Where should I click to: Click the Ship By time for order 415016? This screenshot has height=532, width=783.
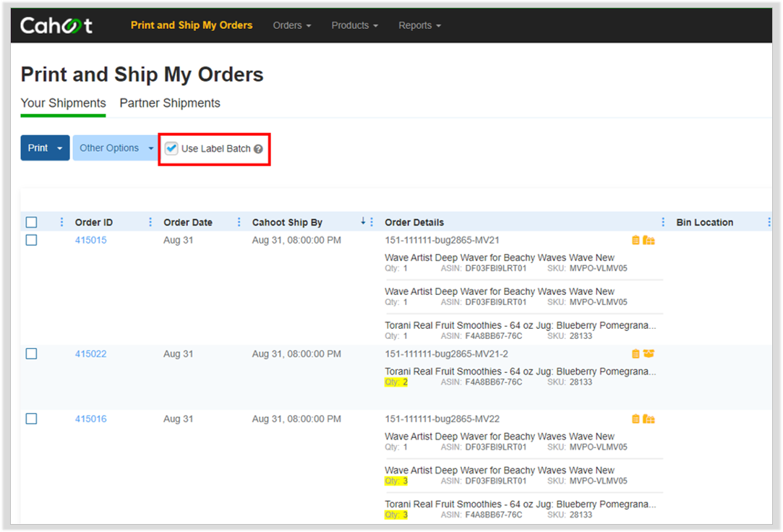pyautogui.click(x=296, y=419)
